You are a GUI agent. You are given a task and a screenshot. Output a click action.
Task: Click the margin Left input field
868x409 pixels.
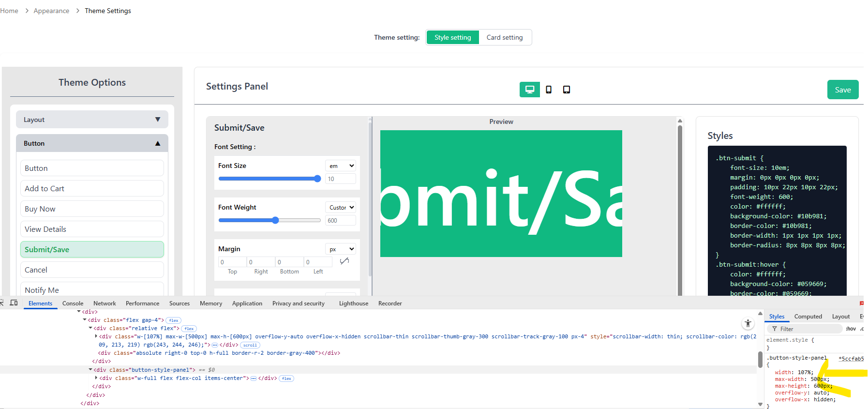pos(318,262)
